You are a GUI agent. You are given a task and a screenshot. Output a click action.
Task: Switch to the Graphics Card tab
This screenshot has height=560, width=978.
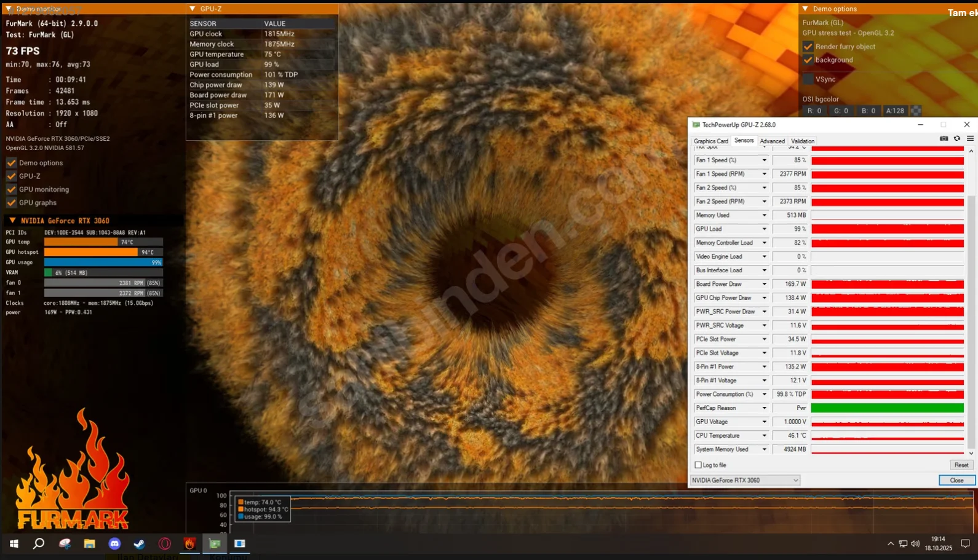[x=710, y=141]
